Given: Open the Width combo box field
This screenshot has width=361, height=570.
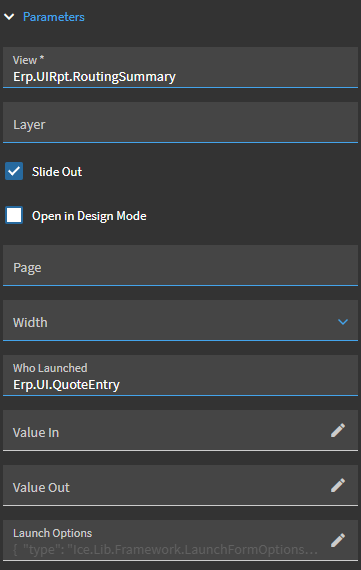Looking at the screenshot, I should pos(180,320).
